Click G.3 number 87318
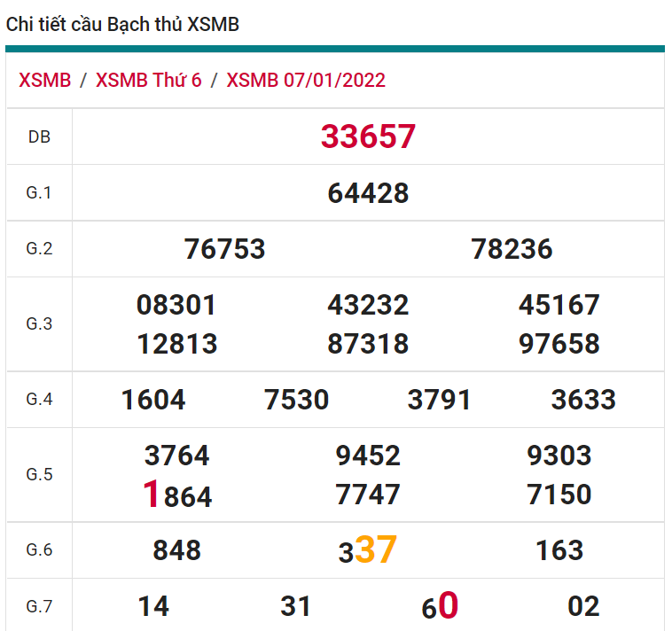The image size is (672, 631). pyautogui.click(x=368, y=344)
